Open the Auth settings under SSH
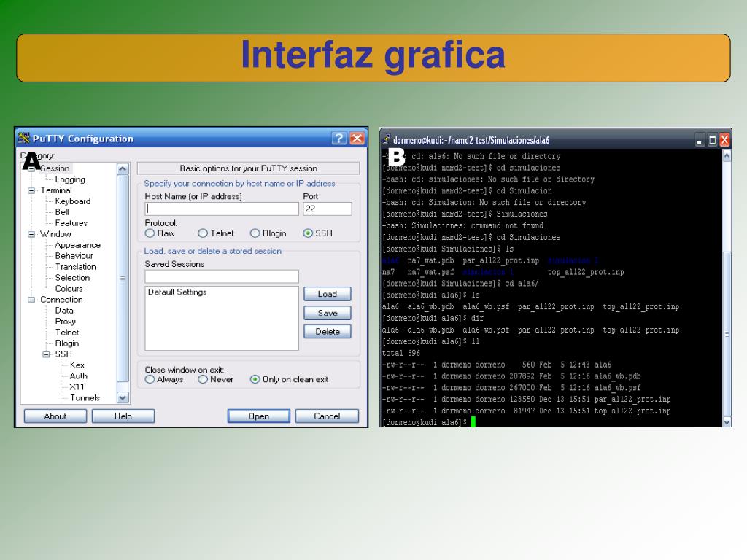Viewport: 747px width, 560px height. coord(79,376)
